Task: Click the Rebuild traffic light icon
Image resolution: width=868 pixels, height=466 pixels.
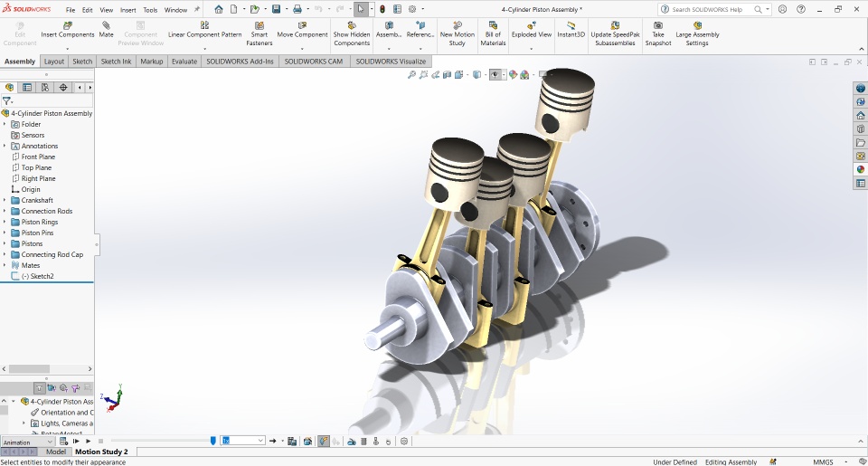Action: click(382, 9)
